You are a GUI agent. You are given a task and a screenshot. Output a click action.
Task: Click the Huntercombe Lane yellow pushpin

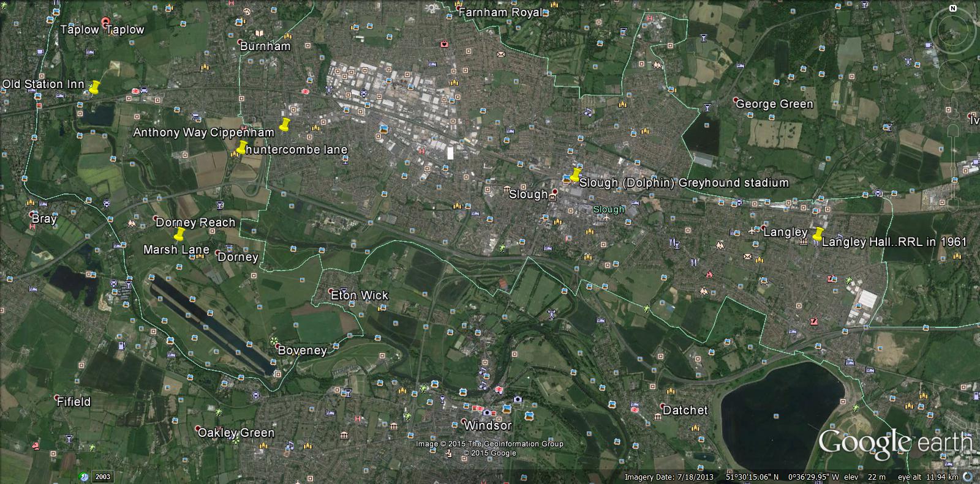pyautogui.click(x=242, y=147)
